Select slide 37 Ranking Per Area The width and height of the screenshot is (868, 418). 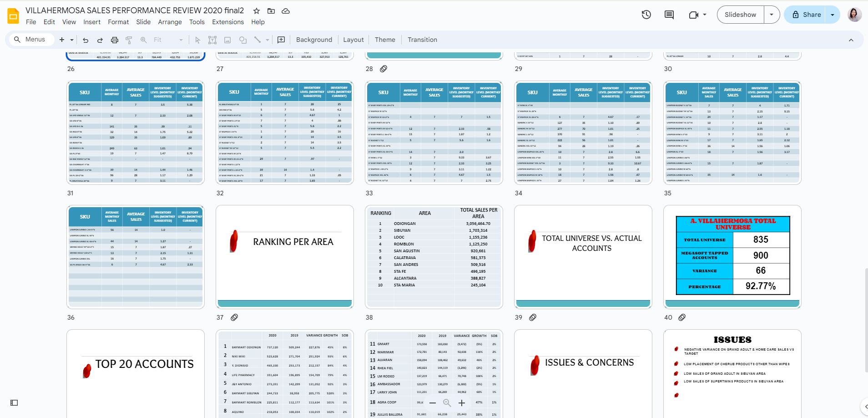[285, 257]
